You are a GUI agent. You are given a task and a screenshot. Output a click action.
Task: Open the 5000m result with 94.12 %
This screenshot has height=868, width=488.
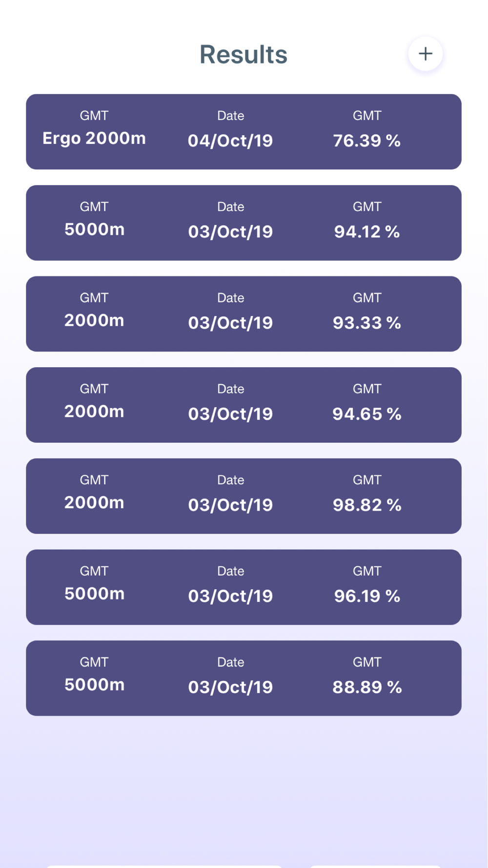244,223
